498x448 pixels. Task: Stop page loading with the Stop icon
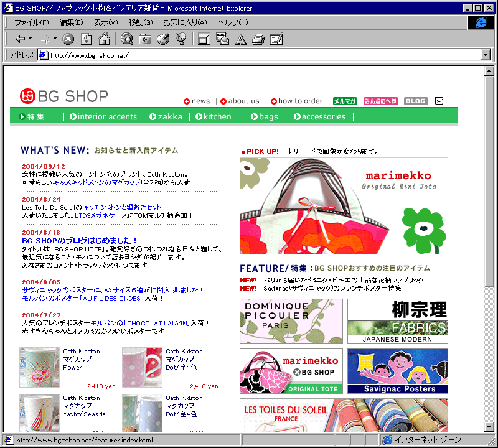68,39
